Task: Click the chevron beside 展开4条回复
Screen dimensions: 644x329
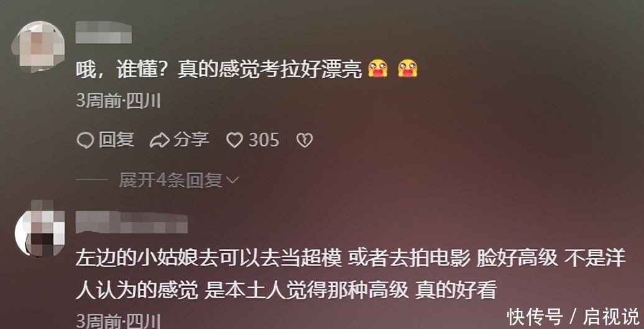Action: (x=232, y=180)
